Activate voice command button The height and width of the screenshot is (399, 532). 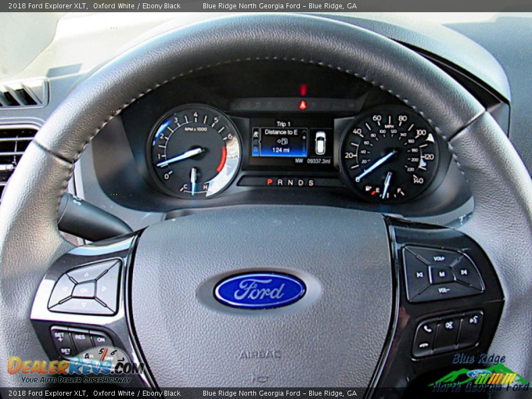473,320
